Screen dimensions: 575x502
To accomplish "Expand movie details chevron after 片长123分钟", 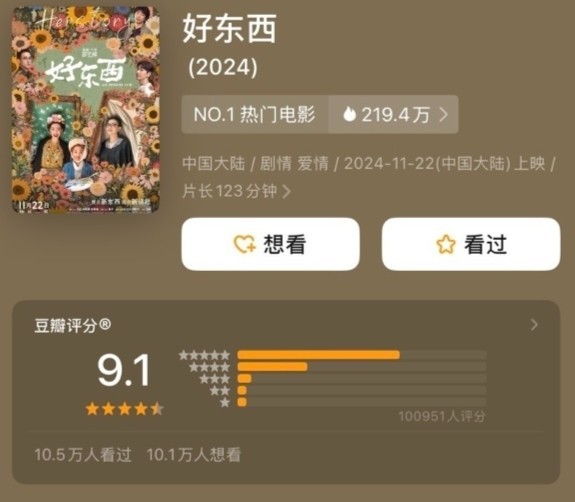I will (286, 191).
